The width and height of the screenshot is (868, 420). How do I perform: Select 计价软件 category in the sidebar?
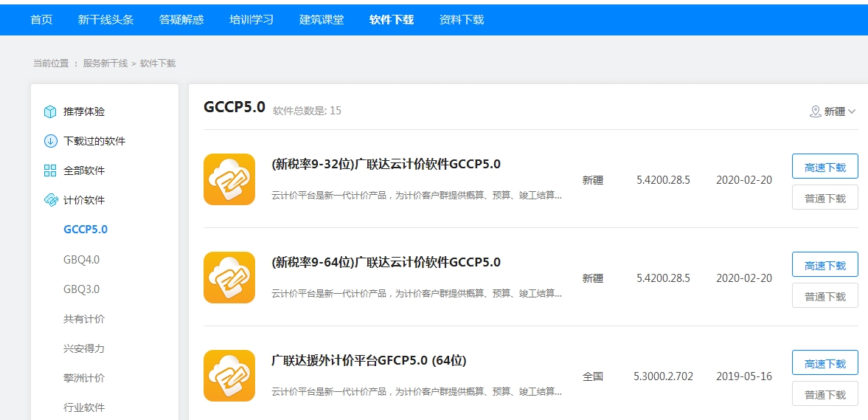pos(84,200)
